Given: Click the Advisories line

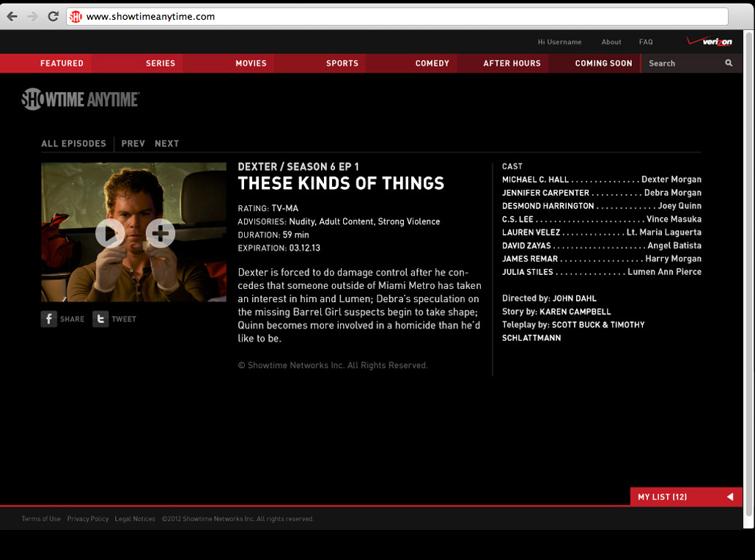Looking at the screenshot, I should tap(339, 221).
